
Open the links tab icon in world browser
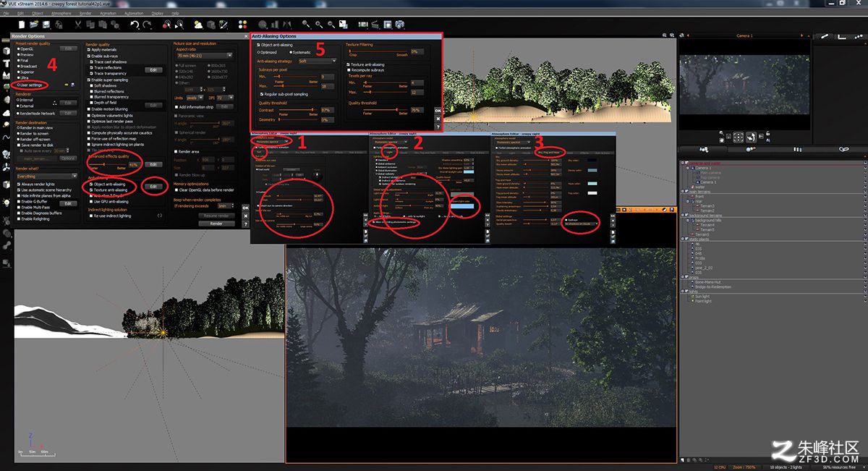point(843,149)
